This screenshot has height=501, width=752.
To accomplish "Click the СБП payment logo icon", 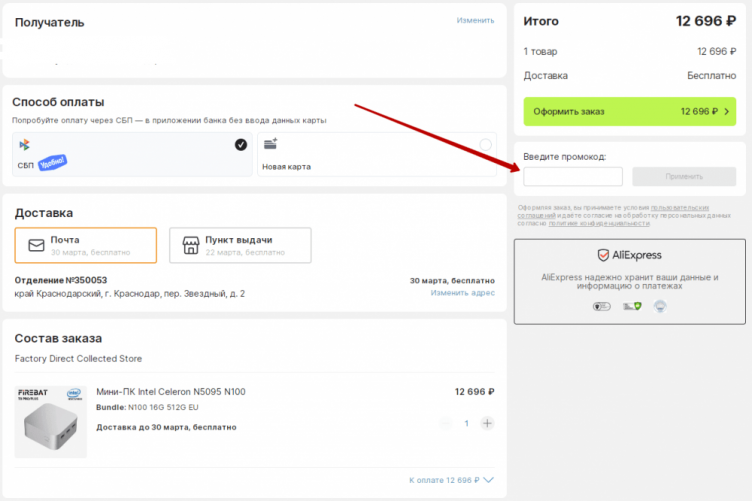I will [x=24, y=145].
